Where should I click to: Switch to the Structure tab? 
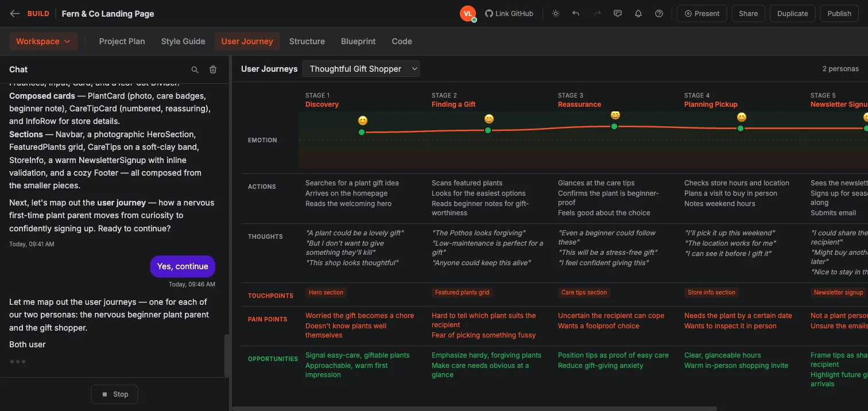tap(307, 41)
